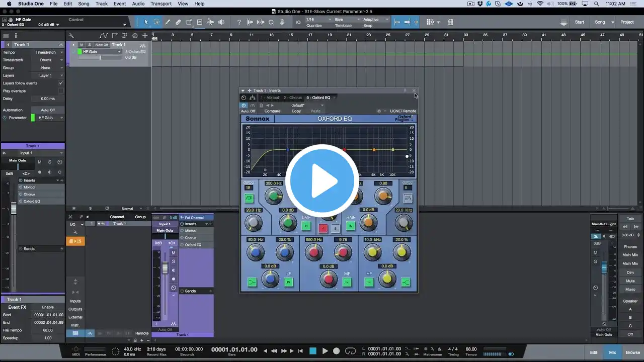The width and height of the screenshot is (644, 362).
Task: Open the Layers Layer 1 dropdown
Action: pos(49,75)
